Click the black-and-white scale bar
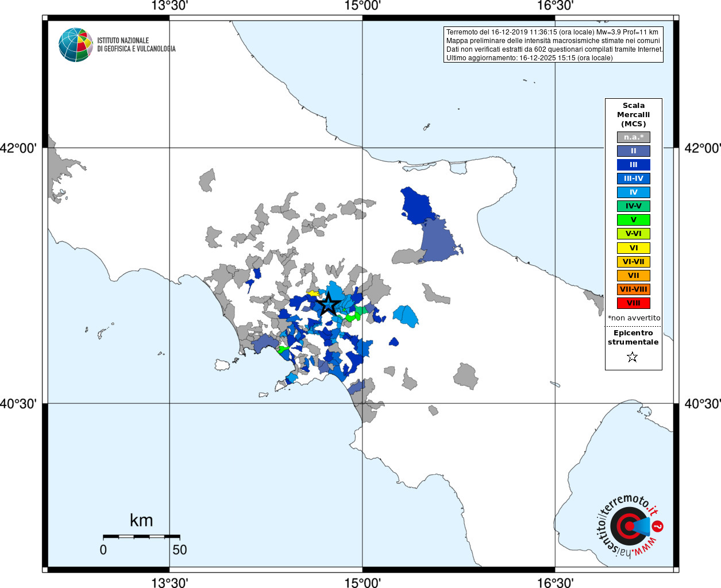 [x=141, y=536]
